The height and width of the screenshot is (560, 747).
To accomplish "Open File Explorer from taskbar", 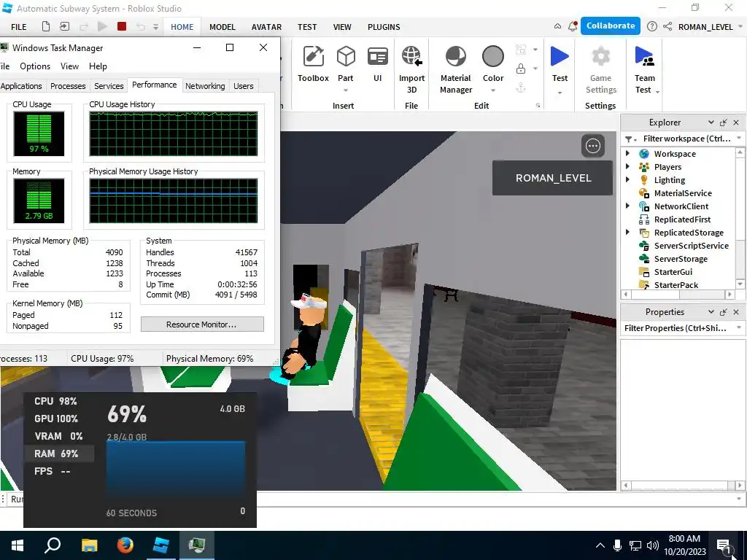I will (89, 545).
